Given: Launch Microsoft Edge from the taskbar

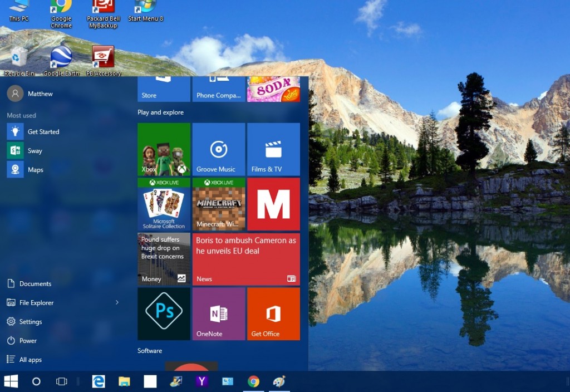Looking at the screenshot, I should tap(99, 381).
